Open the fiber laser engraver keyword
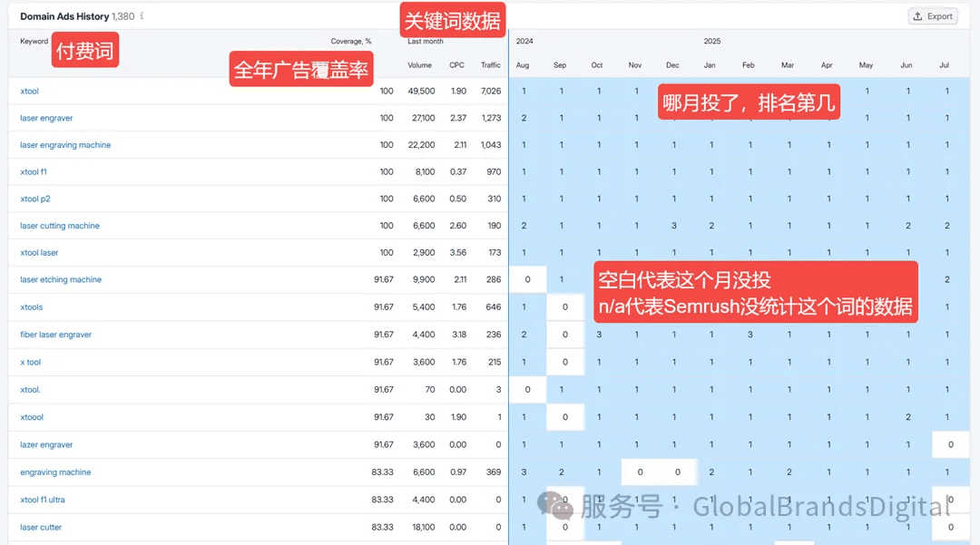 tap(55, 335)
